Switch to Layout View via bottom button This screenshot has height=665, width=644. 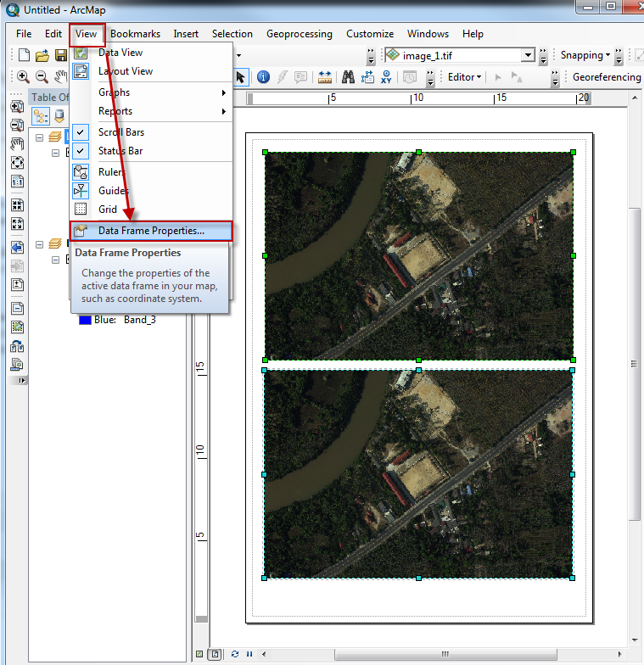[x=216, y=654]
